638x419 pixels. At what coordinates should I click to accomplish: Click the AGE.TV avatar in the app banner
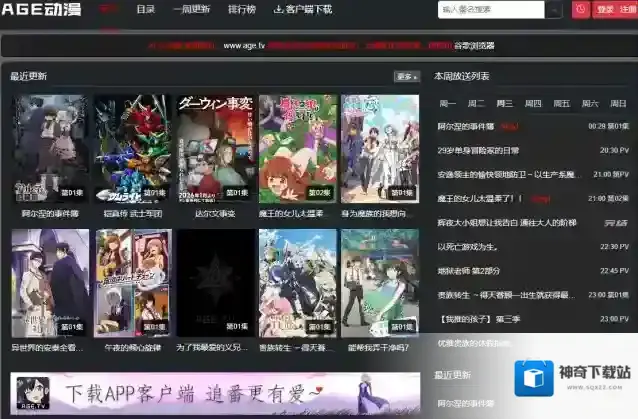tap(33, 393)
